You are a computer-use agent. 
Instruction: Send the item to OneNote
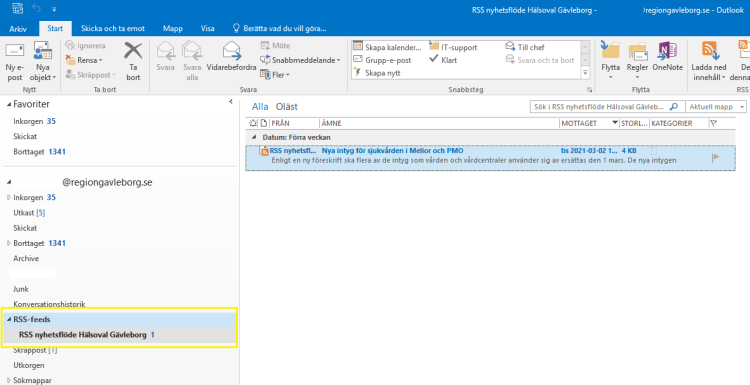[x=667, y=56]
